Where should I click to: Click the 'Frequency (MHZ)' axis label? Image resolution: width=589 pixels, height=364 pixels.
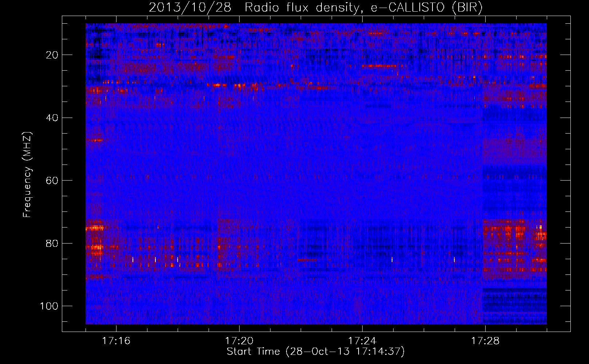tap(27, 174)
